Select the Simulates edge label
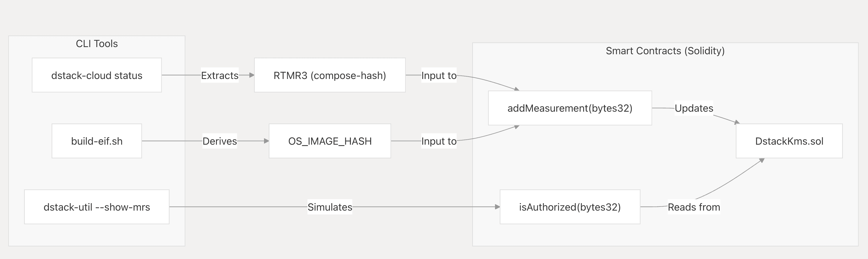This screenshot has height=259, width=868. pyautogui.click(x=330, y=207)
